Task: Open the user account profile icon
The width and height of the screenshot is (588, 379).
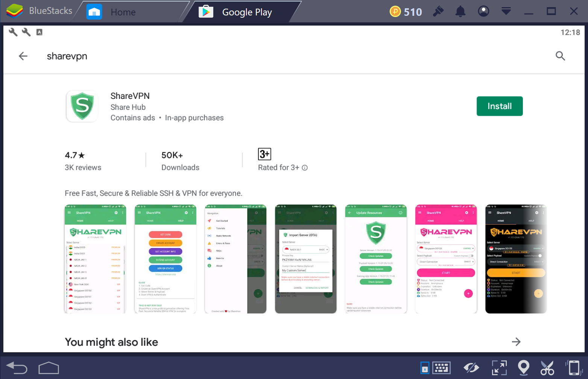Action: [x=483, y=11]
